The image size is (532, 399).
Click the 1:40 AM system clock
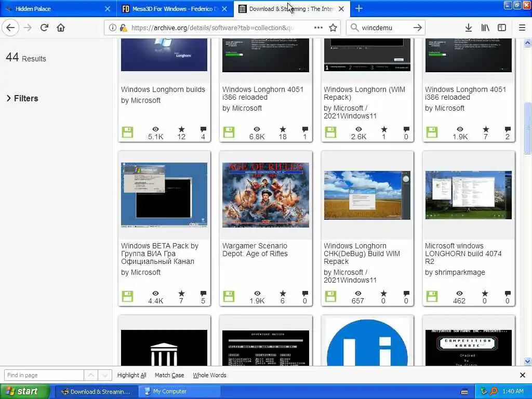point(513,391)
